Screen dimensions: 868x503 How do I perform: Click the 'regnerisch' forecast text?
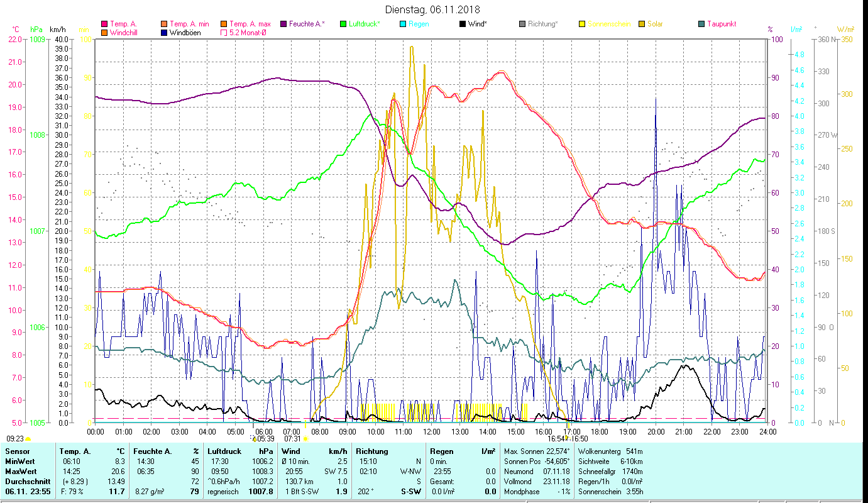point(223,492)
